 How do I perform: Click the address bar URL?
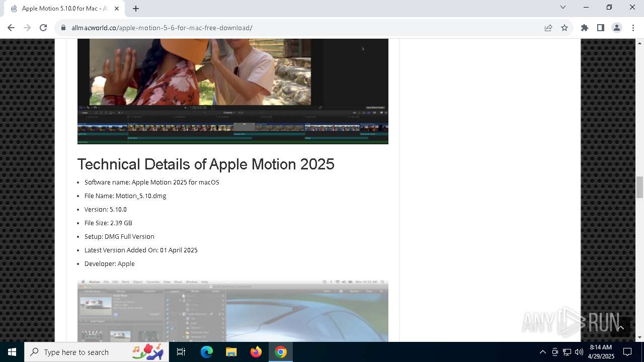coord(162,28)
